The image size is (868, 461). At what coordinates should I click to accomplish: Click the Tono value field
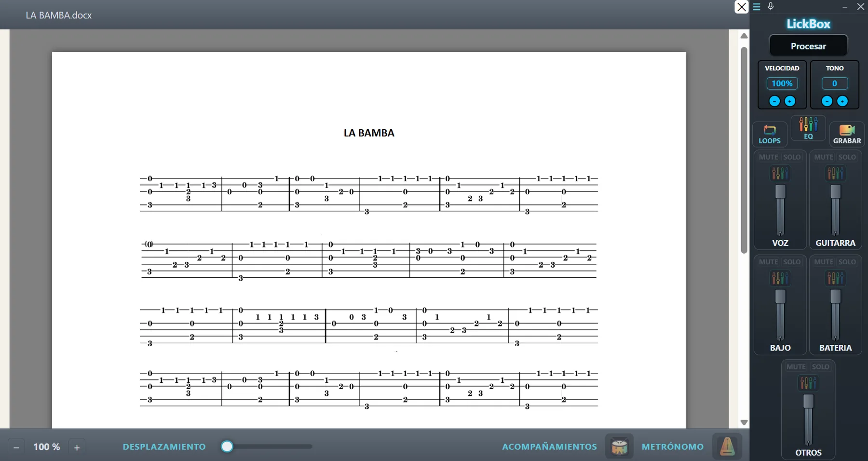(835, 83)
